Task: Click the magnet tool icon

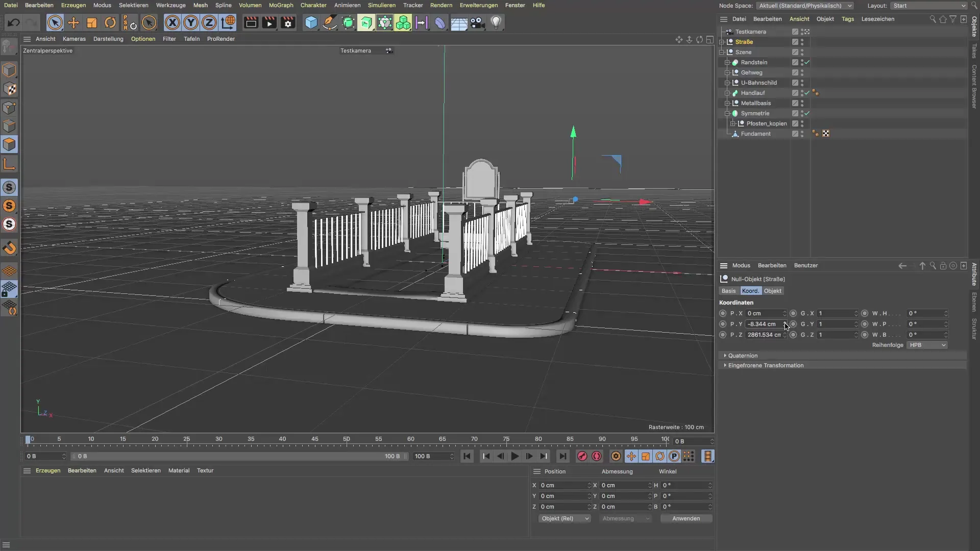Action: coord(9,248)
